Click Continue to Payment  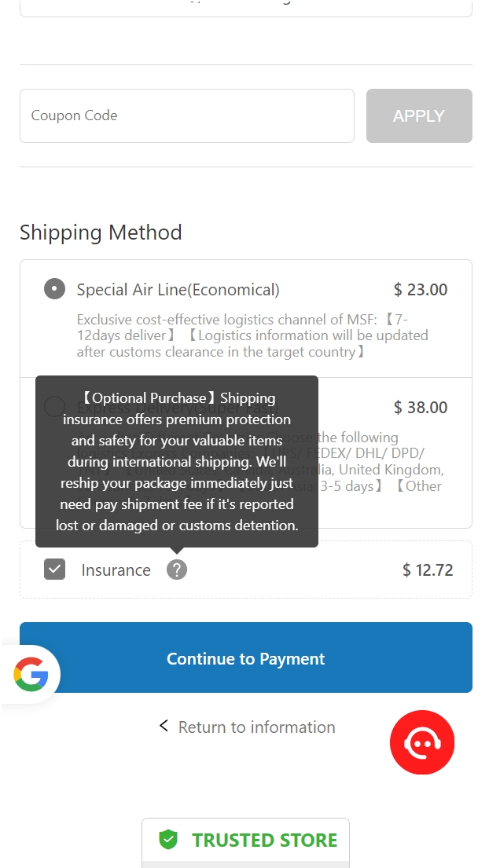pyautogui.click(x=245, y=658)
